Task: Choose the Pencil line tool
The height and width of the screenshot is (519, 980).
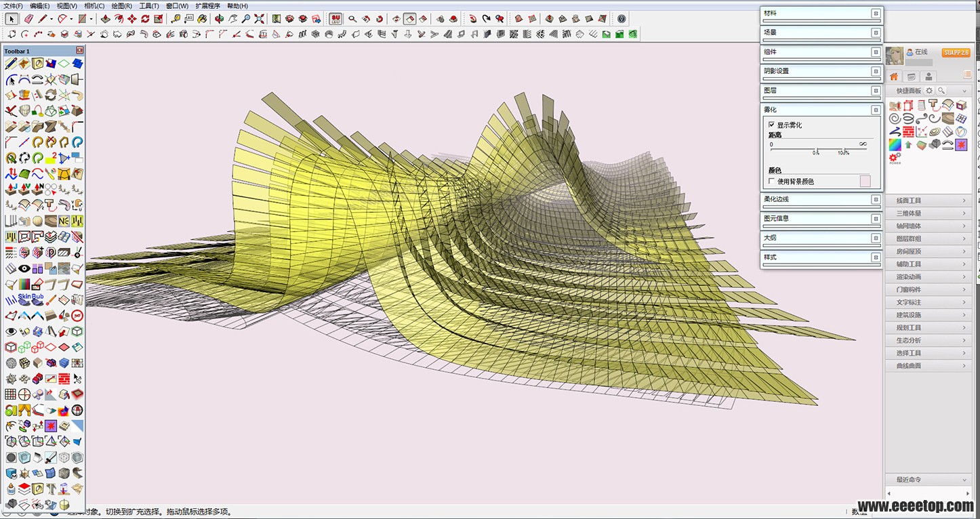Action: coord(42,19)
